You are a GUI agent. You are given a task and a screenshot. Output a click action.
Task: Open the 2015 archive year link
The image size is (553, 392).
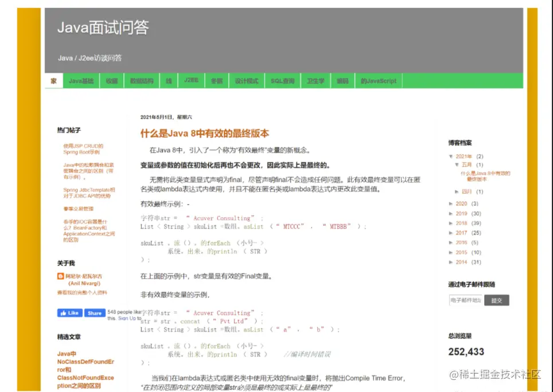point(461,253)
